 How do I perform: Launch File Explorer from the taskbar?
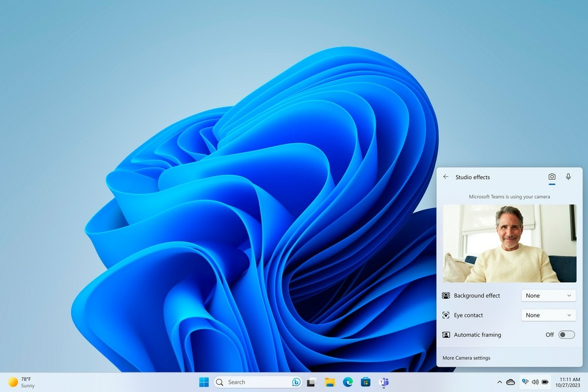(330, 382)
